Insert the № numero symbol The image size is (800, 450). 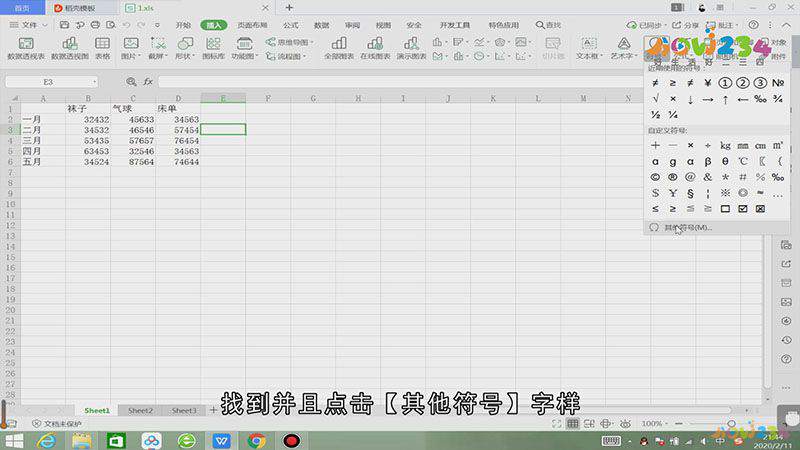click(x=778, y=83)
